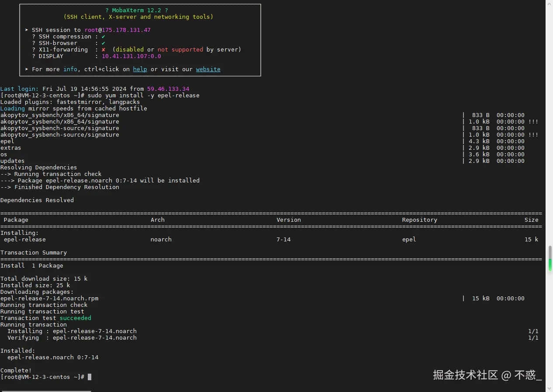Click the 'Resolving Dependencies' line
Image resolution: width=553 pixels, height=392 pixels.
pyautogui.click(x=39, y=167)
